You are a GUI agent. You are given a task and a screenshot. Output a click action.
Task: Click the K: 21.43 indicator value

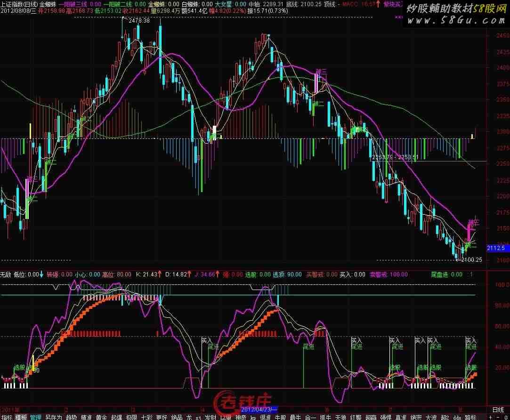pos(149,275)
